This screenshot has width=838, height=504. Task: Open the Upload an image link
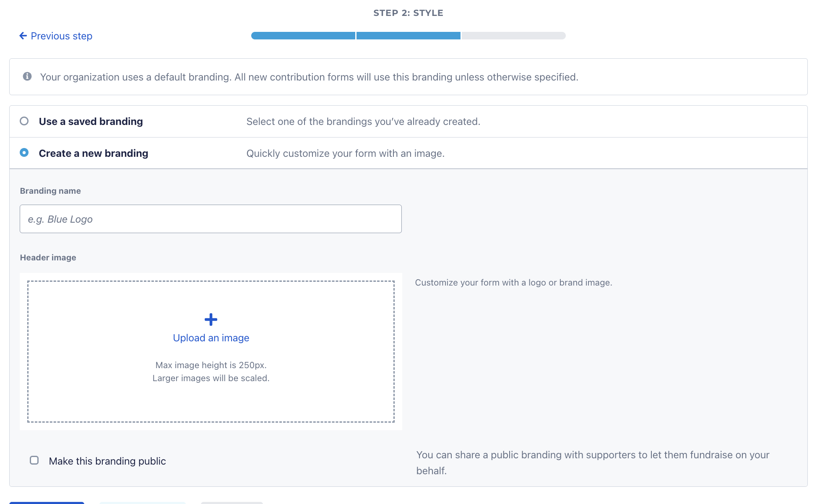pos(211,338)
